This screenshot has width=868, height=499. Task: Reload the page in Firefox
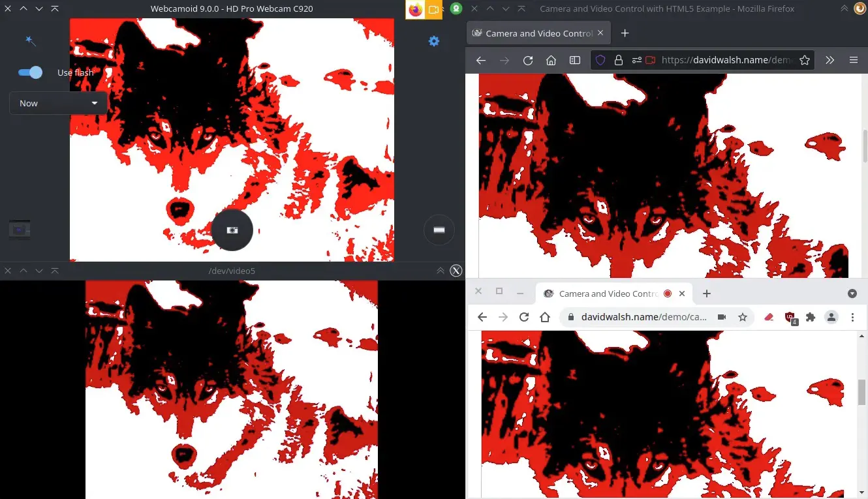[528, 60]
